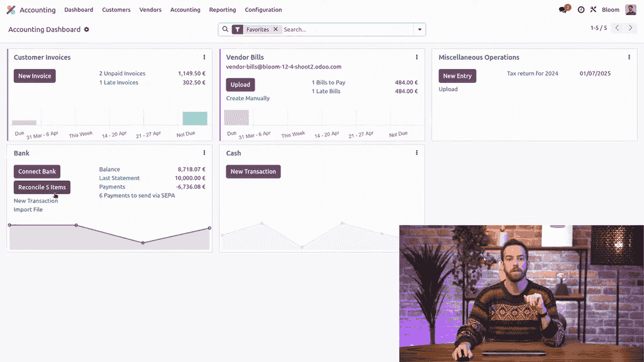Open Bank card three-dot menu

(204, 153)
